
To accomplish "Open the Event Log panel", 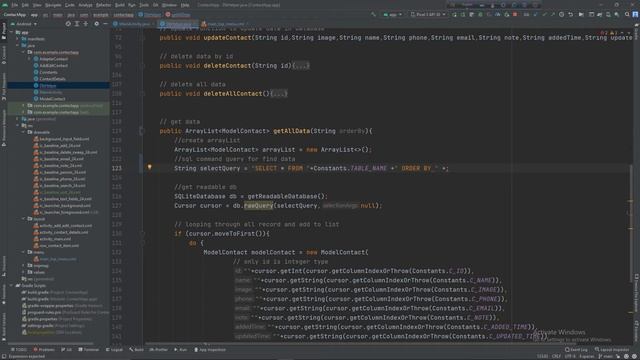I will pyautogui.click(x=576, y=350).
